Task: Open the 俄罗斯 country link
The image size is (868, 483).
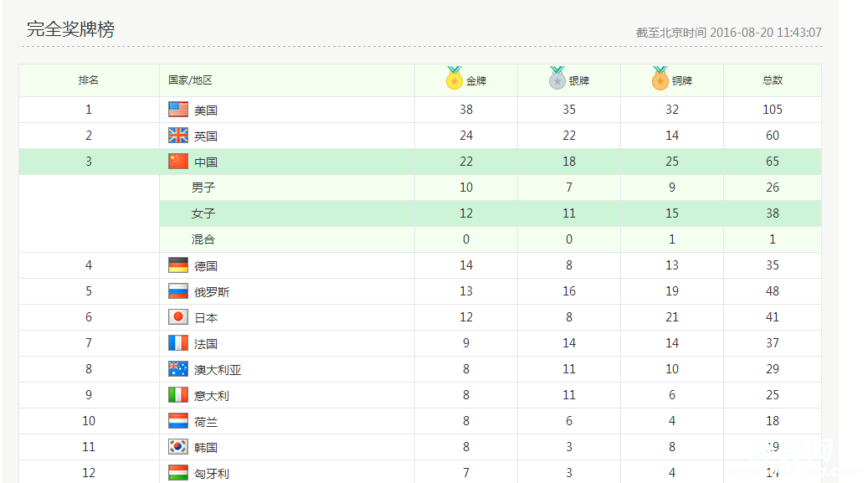Action: (212, 292)
